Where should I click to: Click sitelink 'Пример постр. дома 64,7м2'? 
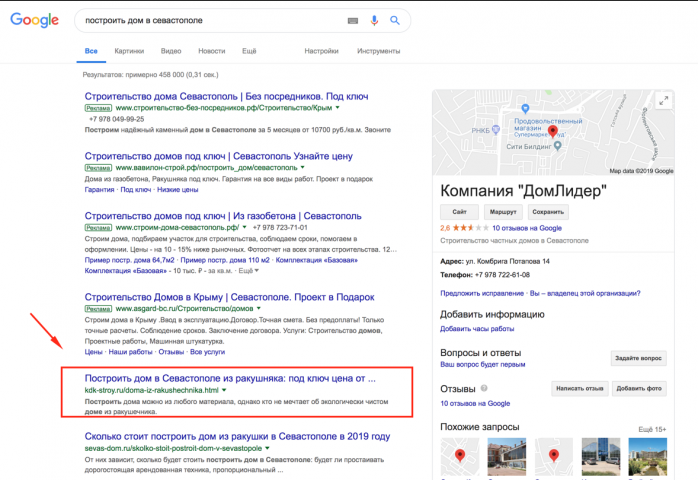pos(130,260)
